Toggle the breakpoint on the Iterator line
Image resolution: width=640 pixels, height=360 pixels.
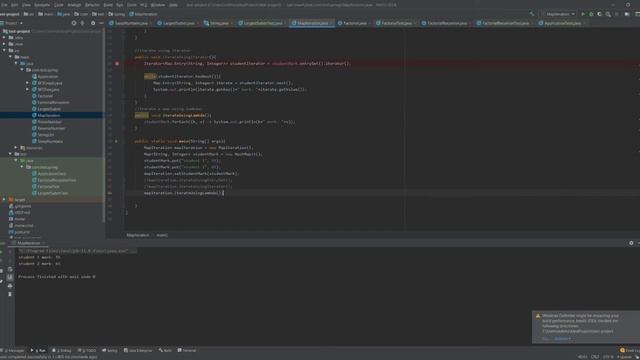pyautogui.click(x=117, y=64)
